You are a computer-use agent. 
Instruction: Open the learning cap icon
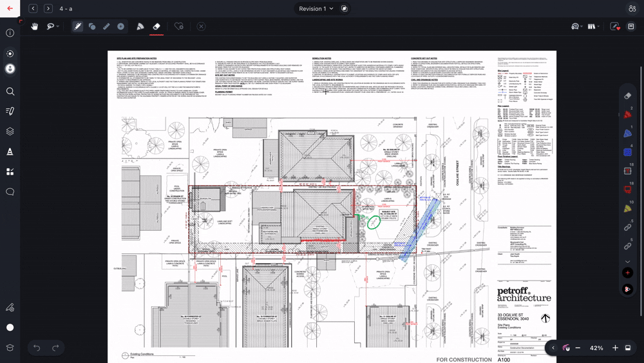10,348
